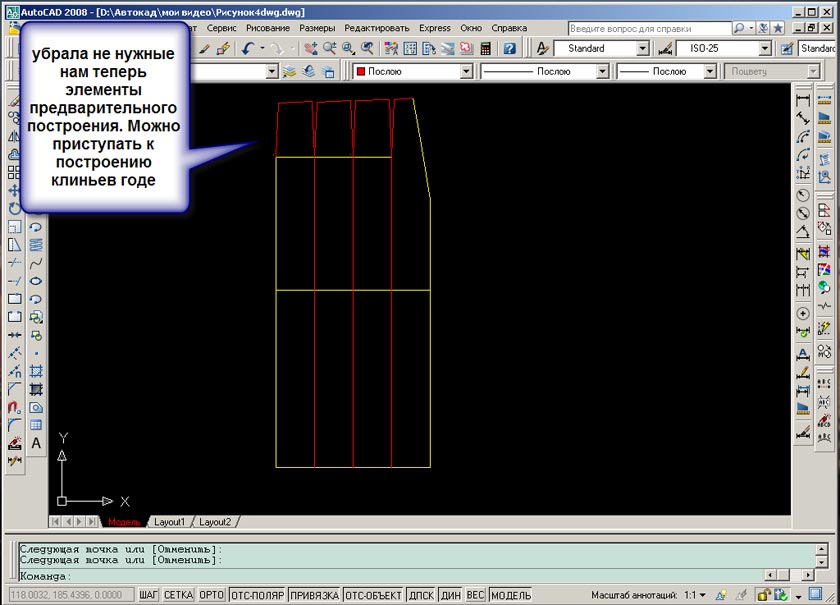
Task: Open the Layer Properties Manager icon
Action: point(290,71)
